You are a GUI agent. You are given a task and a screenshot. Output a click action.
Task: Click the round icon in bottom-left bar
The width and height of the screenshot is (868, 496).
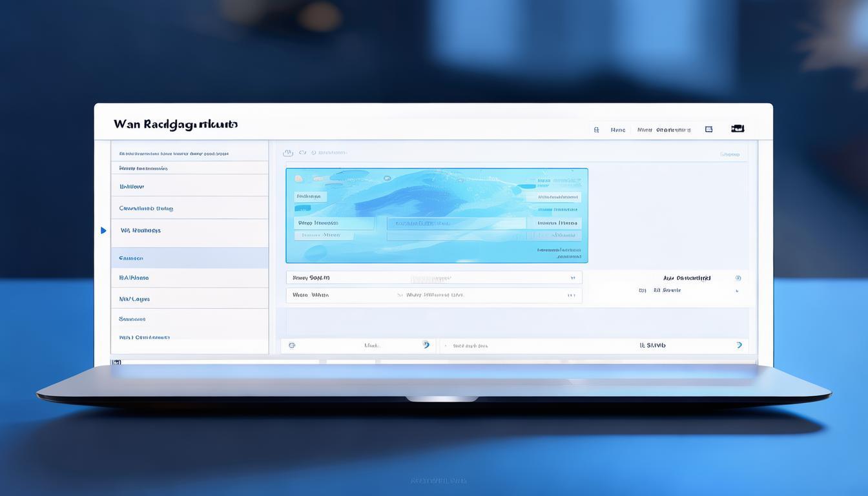[292, 346]
